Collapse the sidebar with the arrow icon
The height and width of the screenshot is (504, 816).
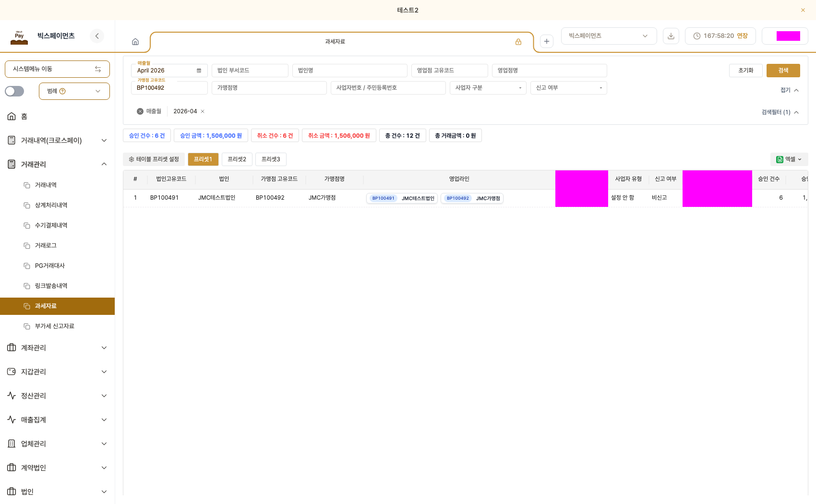tap(97, 36)
